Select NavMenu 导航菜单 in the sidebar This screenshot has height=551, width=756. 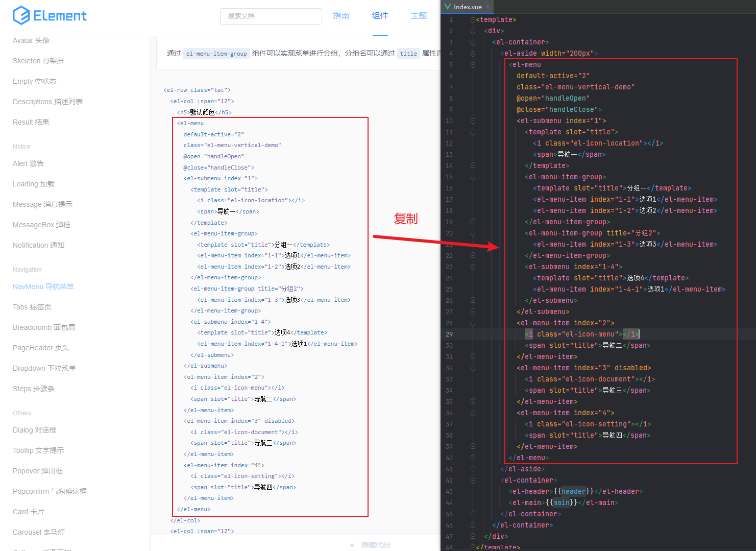[43, 286]
